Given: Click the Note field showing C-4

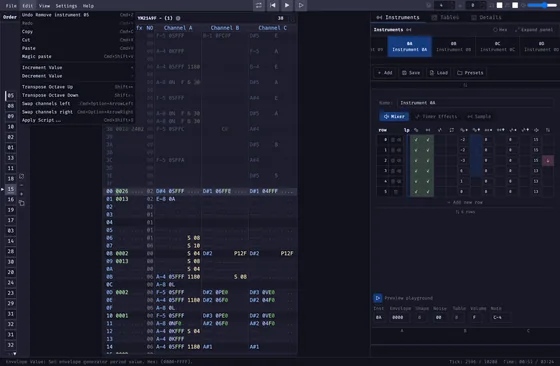Looking at the screenshot, I should [500, 317].
